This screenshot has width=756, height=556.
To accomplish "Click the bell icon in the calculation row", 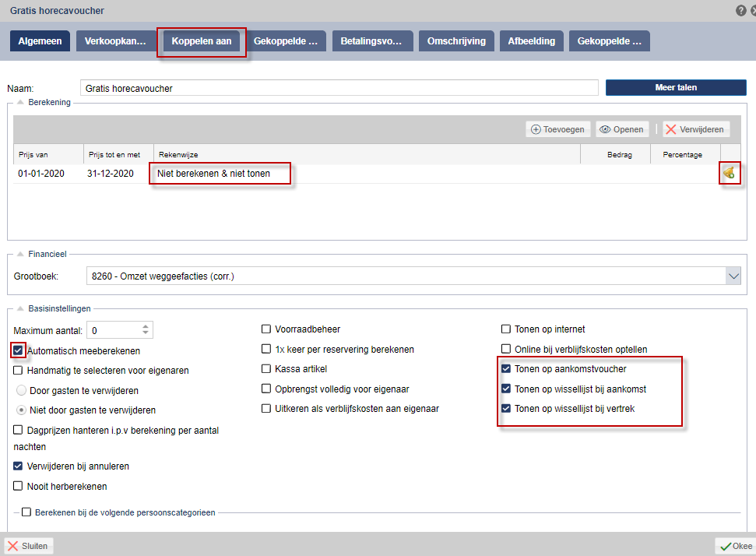I will (x=729, y=173).
